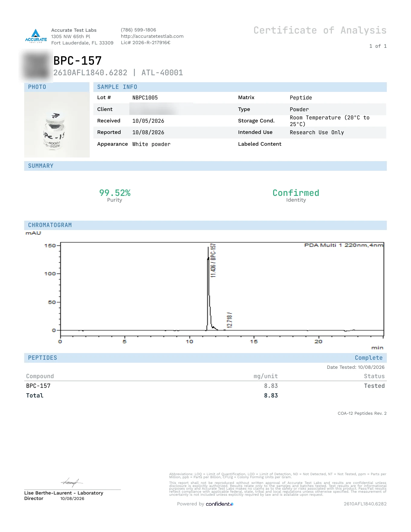Click the 'Tested' status cell

[374, 386]
